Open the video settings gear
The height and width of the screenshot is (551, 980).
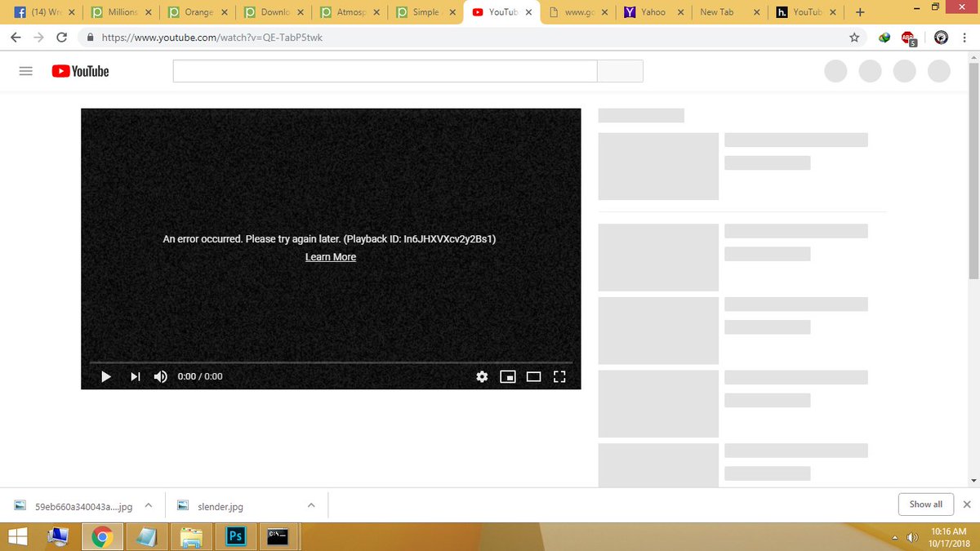(482, 376)
